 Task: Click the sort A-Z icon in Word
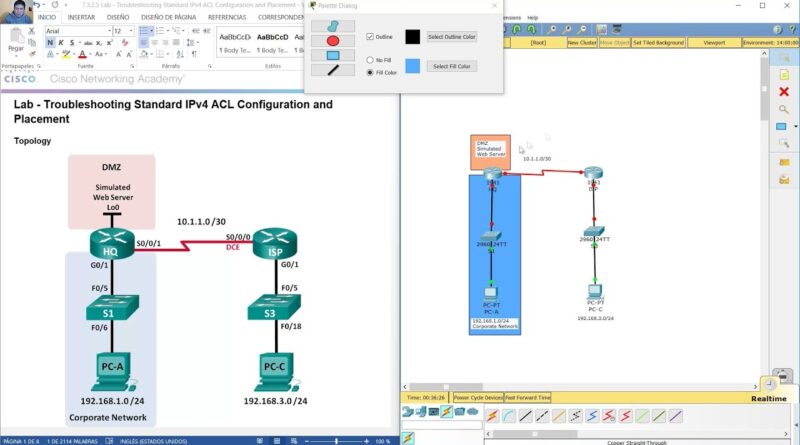coord(180,54)
